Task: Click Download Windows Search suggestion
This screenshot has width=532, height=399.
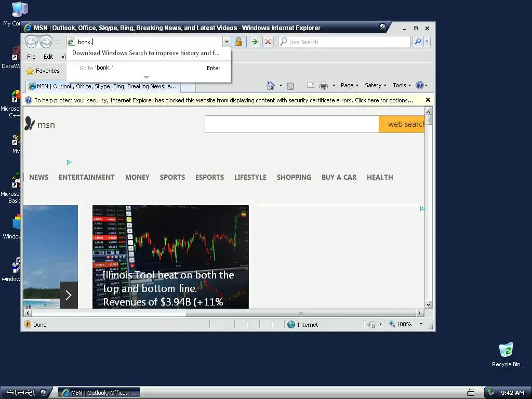Action: (145, 53)
